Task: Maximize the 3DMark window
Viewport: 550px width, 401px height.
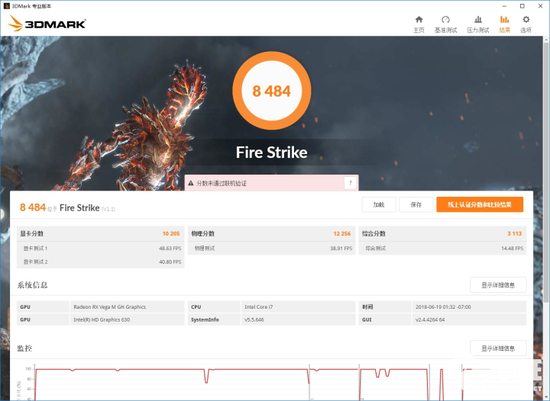Action: click(522, 6)
